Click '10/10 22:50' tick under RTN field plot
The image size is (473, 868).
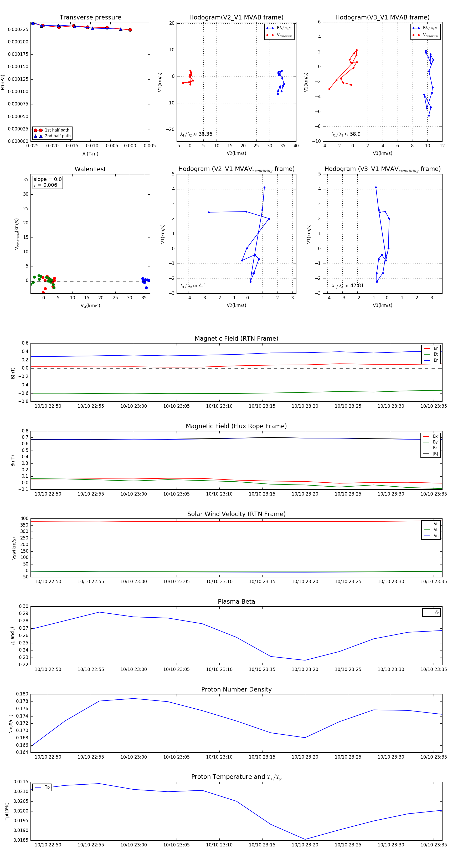[48, 406]
